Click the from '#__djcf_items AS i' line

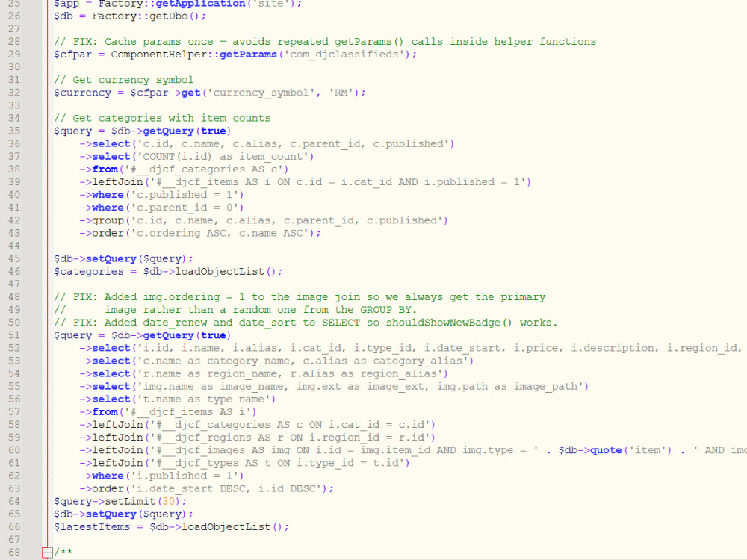tap(168, 412)
